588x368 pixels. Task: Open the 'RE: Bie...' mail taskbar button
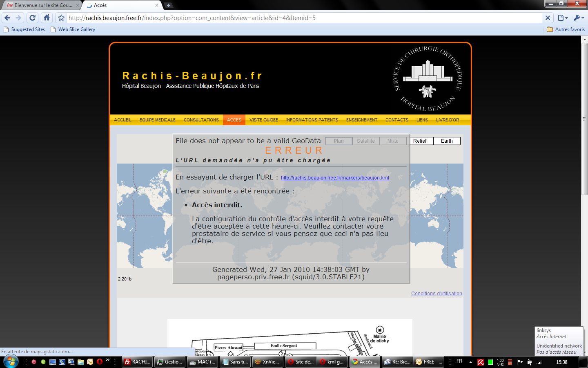click(x=397, y=362)
